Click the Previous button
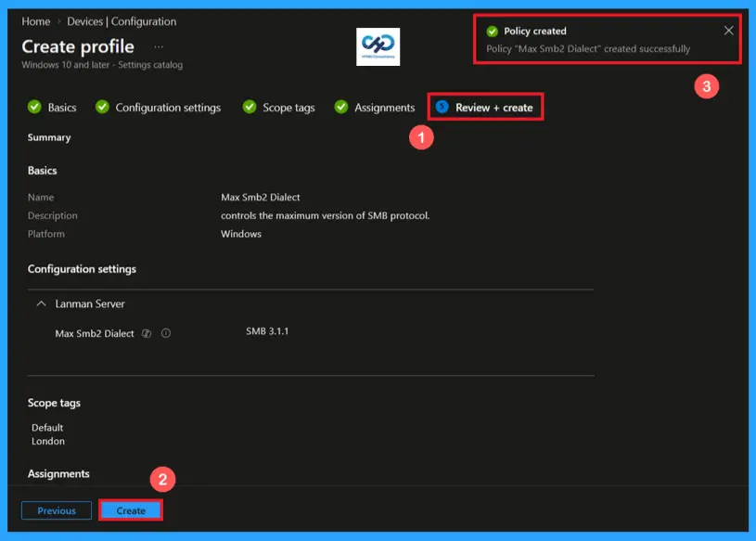Screen dimensions: 756x541 click(x=57, y=510)
